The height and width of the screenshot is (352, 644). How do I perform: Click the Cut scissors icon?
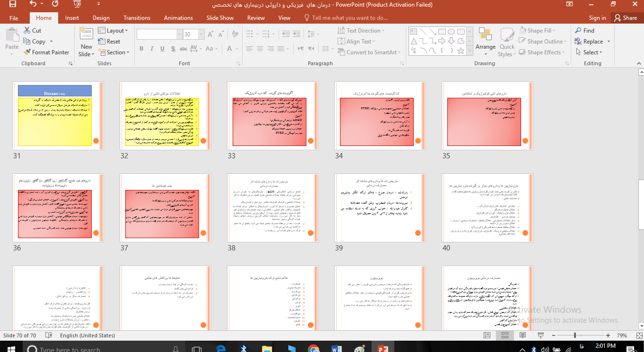[x=27, y=30]
